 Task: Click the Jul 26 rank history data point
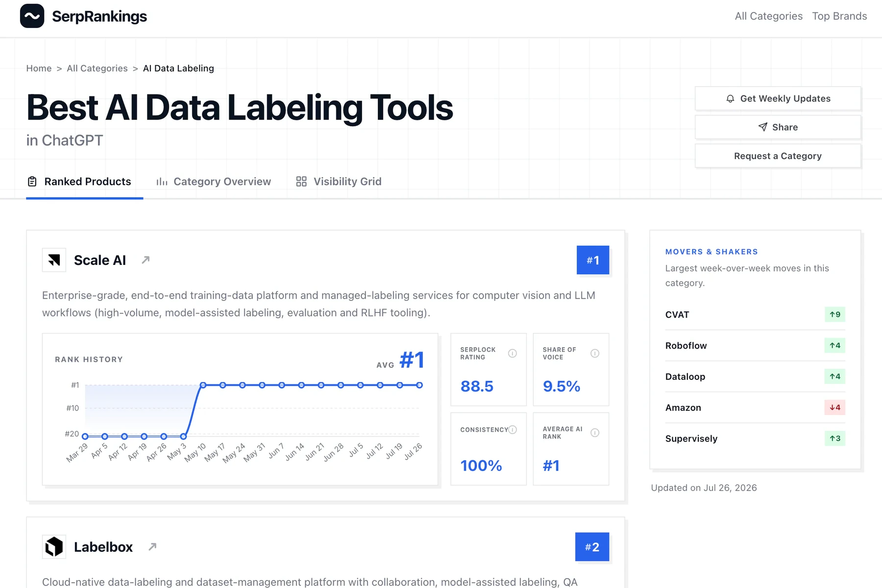(419, 385)
